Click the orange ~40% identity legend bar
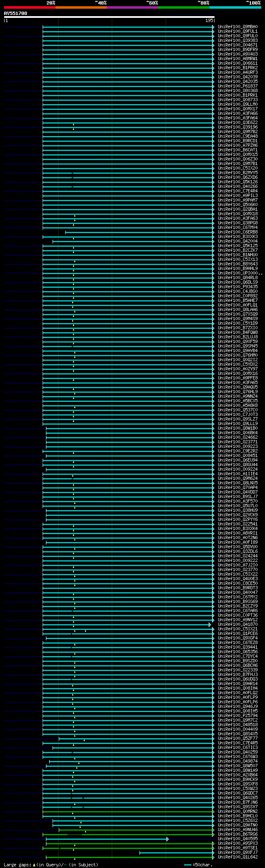 pyautogui.click(x=81, y=7)
